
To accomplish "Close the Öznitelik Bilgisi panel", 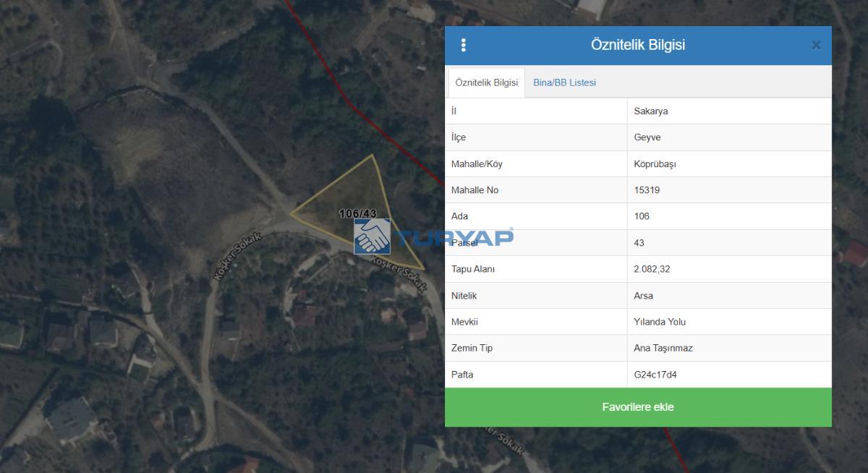I will (x=816, y=45).
